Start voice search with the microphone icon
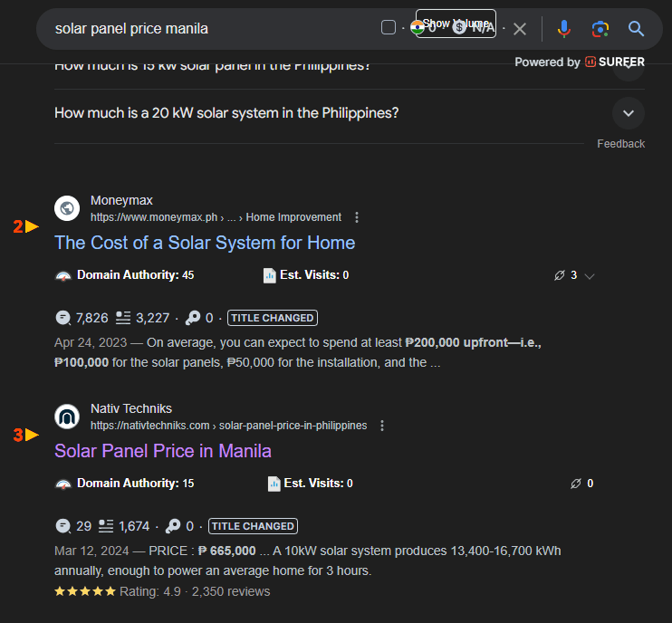The image size is (672, 623). click(564, 29)
